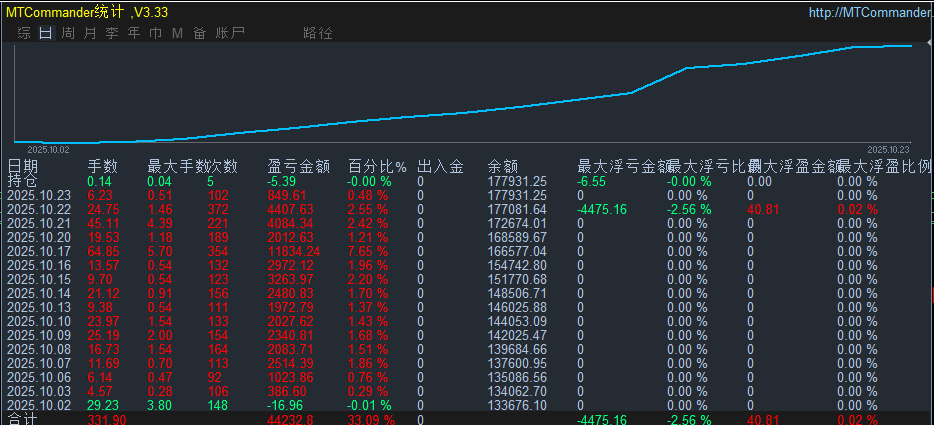Click the lots value 64.85
The width and height of the screenshot is (934, 425).
[103, 252]
